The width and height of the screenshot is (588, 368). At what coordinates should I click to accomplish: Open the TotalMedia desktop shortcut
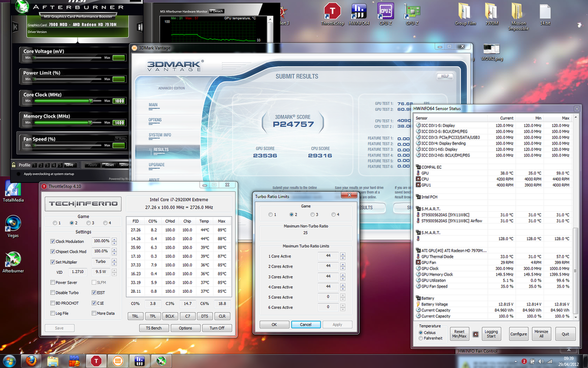pos(13,192)
